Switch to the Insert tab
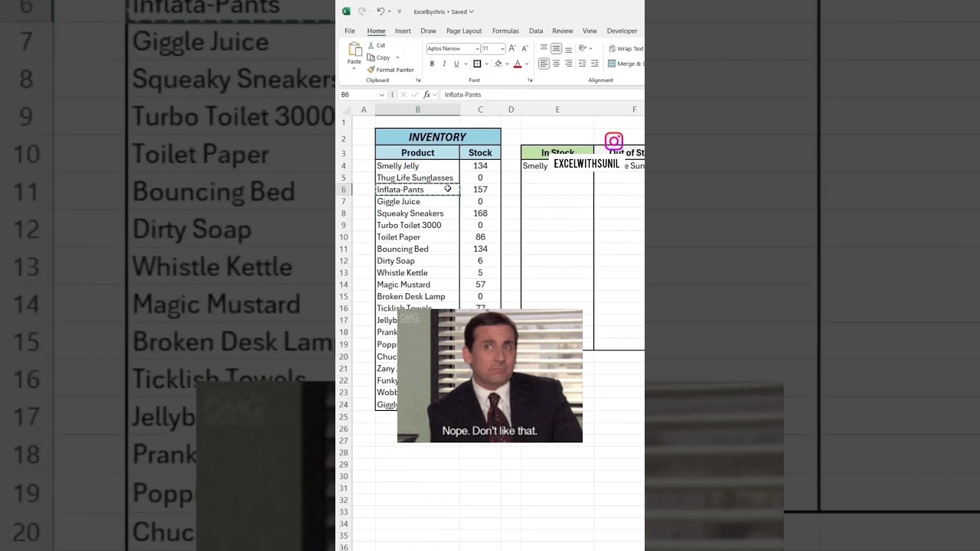Screen dimensions: 980x551 click(403, 31)
